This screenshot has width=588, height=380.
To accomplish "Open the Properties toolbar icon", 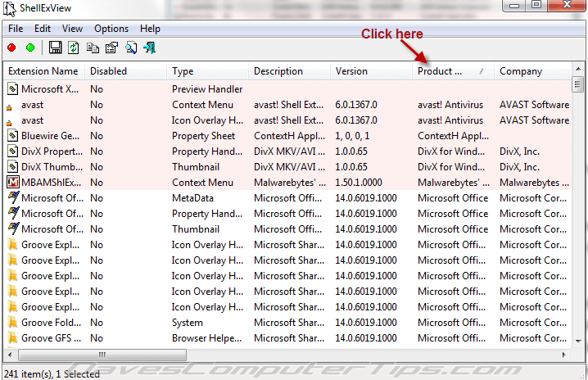I will coord(111,47).
